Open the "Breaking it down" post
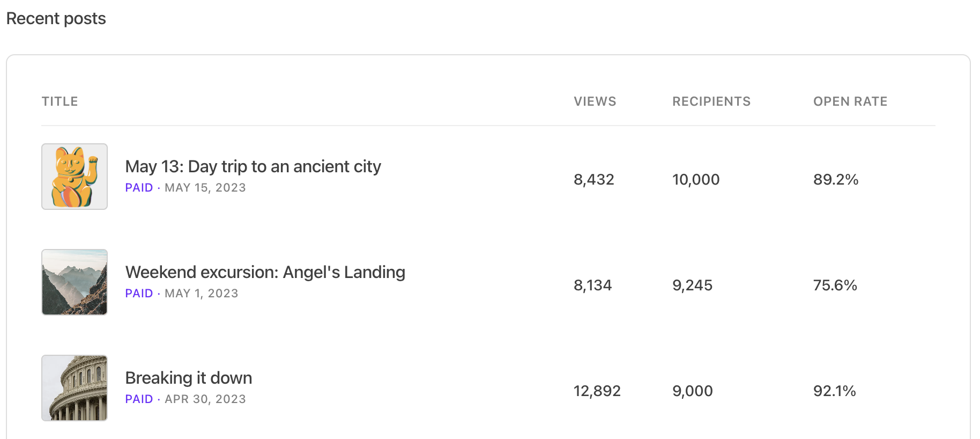This screenshot has height=439, width=980. (x=188, y=378)
